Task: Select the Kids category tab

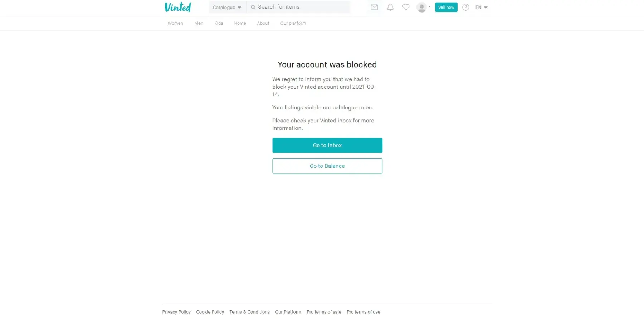Action: (219, 23)
